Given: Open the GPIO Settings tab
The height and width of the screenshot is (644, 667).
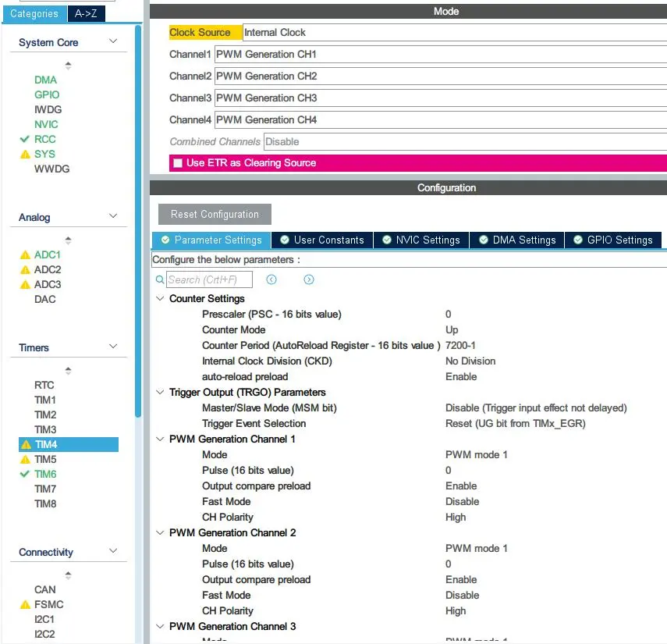Looking at the screenshot, I should tap(613, 240).
